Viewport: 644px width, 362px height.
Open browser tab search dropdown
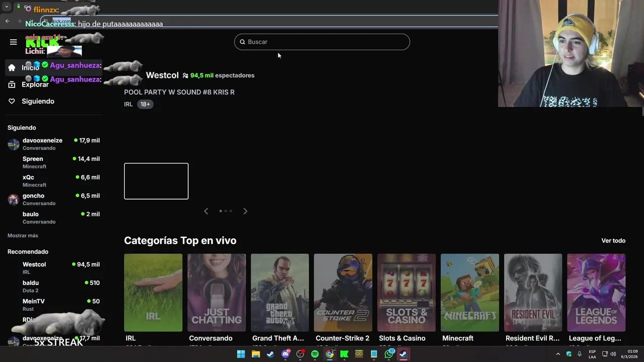7,7
